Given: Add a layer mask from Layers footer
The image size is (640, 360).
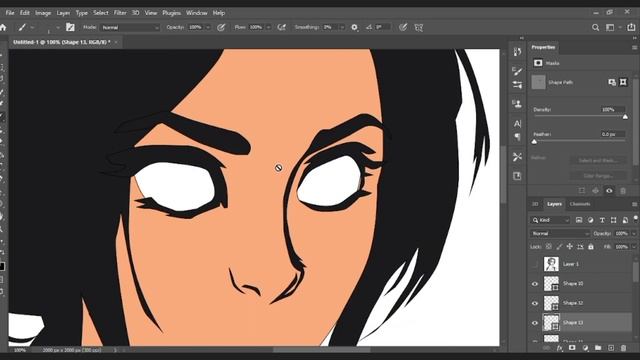Looking at the screenshot, I should pos(572,348).
